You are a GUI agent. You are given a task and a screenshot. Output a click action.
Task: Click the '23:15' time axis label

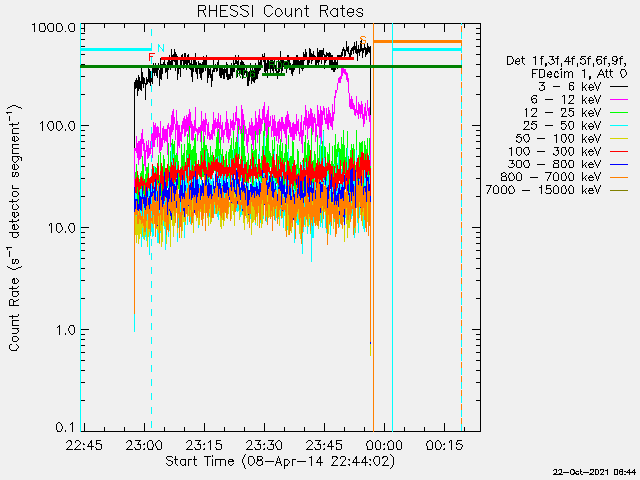(x=204, y=445)
